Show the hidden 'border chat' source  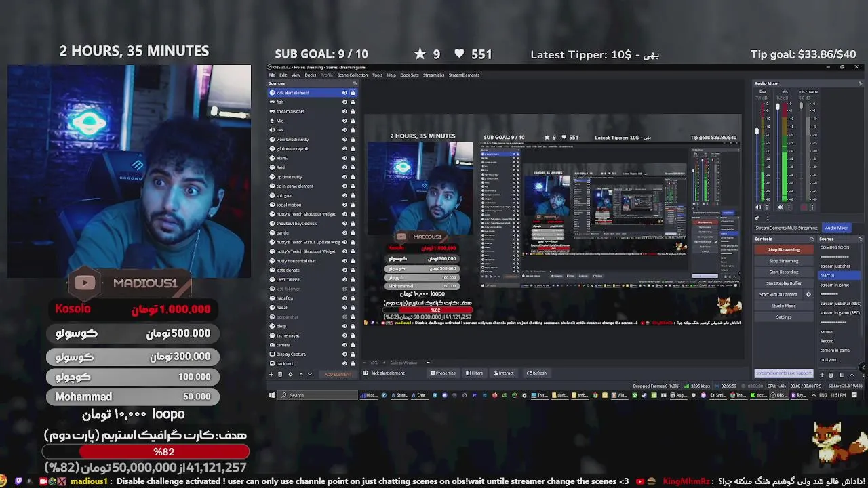click(344, 317)
